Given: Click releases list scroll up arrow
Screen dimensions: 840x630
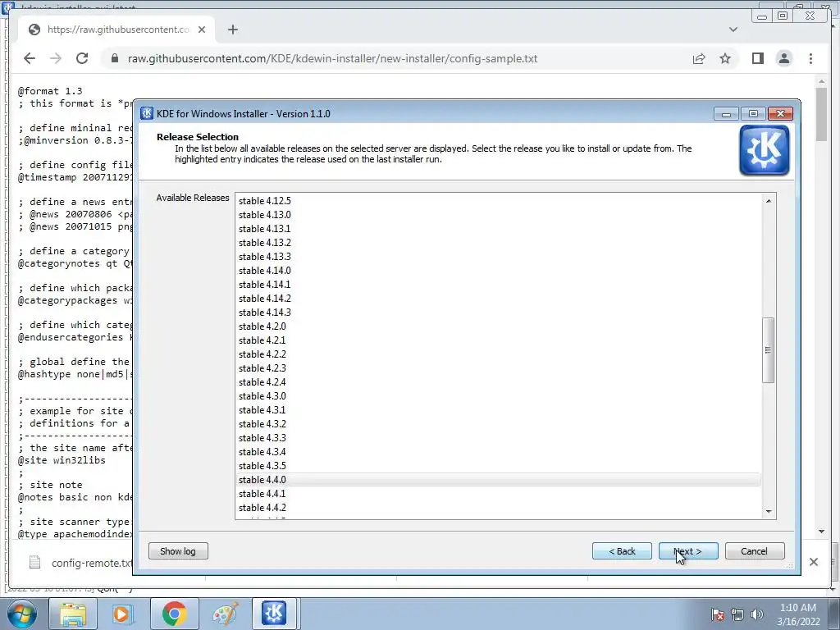Looking at the screenshot, I should [768, 201].
